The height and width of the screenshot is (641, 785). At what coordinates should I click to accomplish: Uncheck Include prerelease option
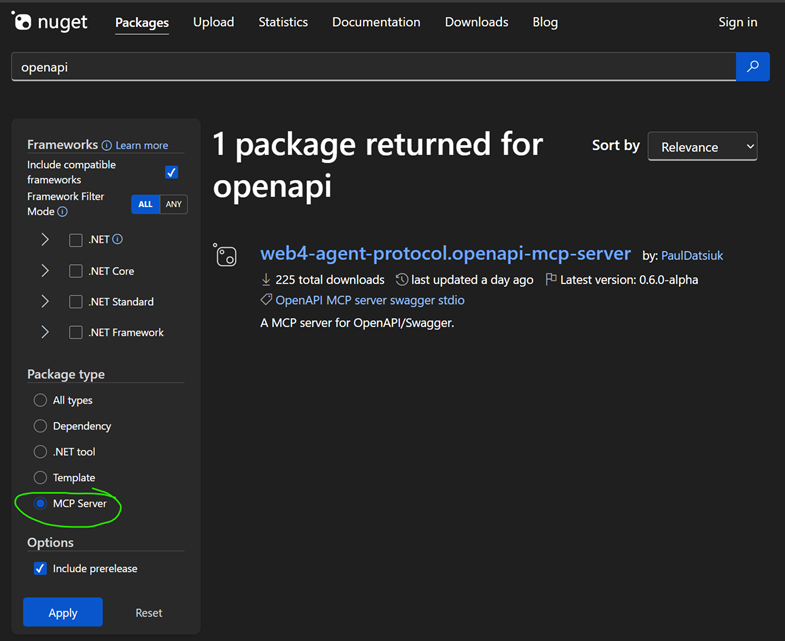(40, 568)
